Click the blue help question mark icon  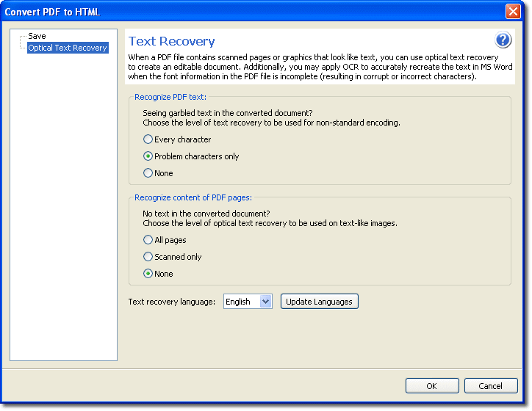click(x=503, y=40)
